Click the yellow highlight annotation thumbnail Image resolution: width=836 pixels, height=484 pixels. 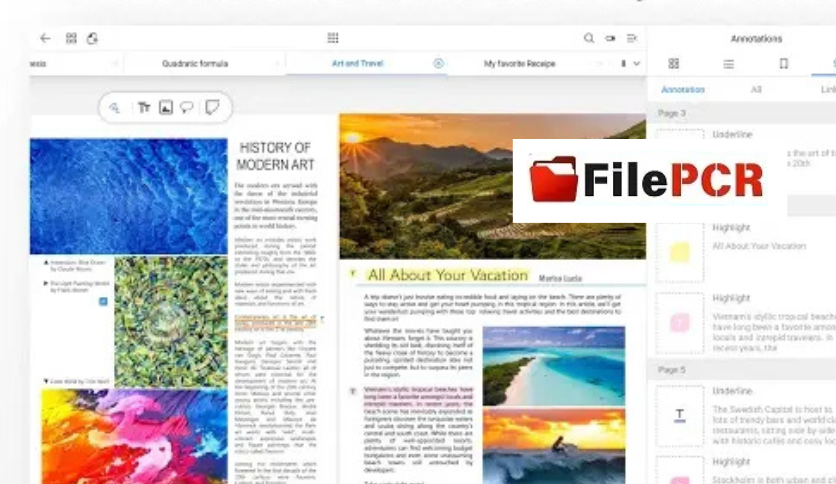tap(680, 253)
